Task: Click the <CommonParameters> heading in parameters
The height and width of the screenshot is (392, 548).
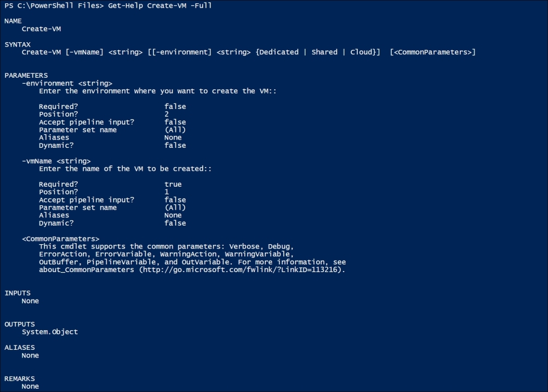Action: 60,239
